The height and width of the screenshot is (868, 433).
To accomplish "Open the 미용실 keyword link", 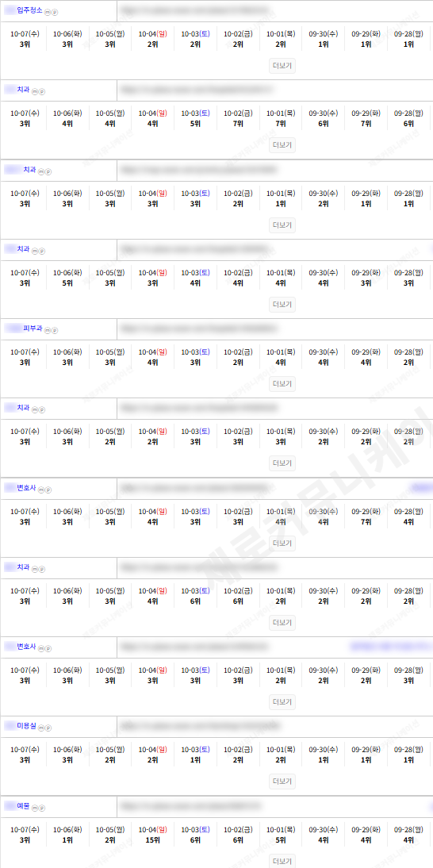I will click(26, 726).
